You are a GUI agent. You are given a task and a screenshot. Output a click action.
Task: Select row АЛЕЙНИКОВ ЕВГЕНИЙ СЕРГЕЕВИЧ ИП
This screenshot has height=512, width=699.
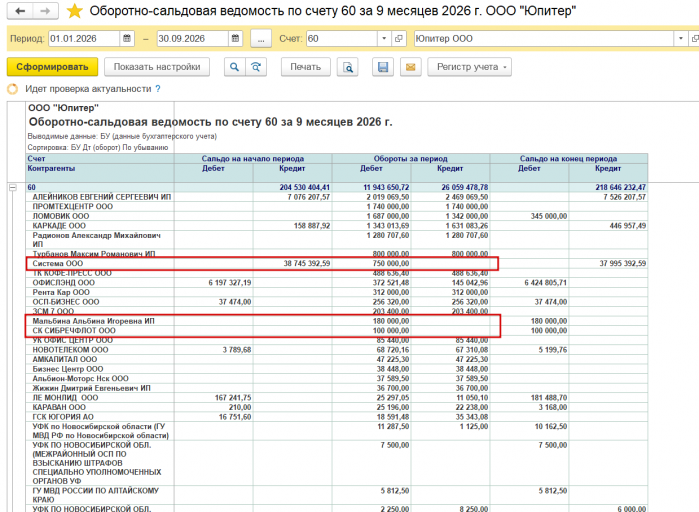(102, 197)
